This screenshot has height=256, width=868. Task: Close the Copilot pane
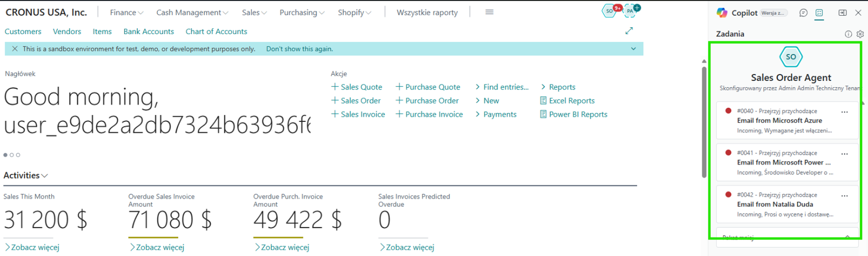pos(858,13)
